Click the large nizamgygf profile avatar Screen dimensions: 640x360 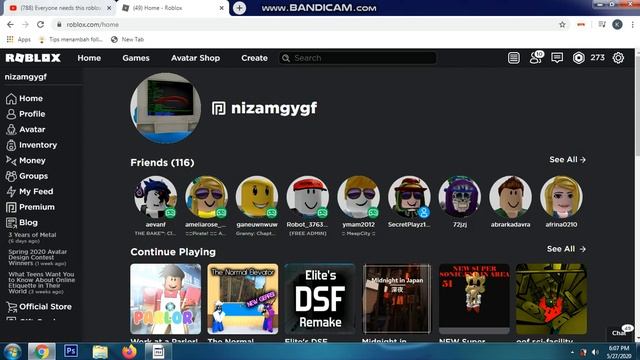pyautogui.click(x=165, y=108)
